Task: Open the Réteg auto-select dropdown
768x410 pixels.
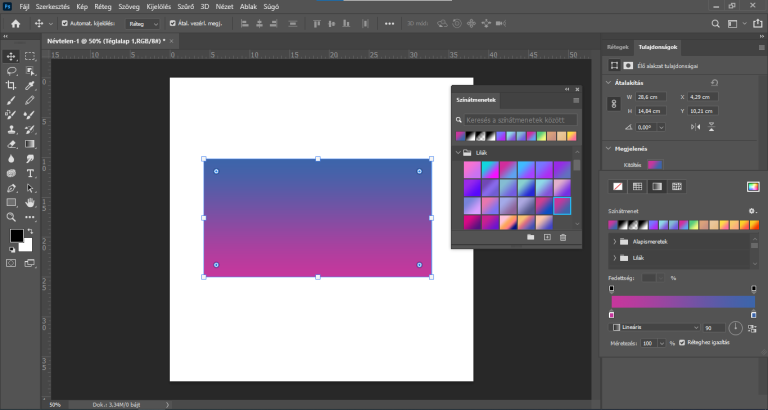Action: click(x=143, y=24)
